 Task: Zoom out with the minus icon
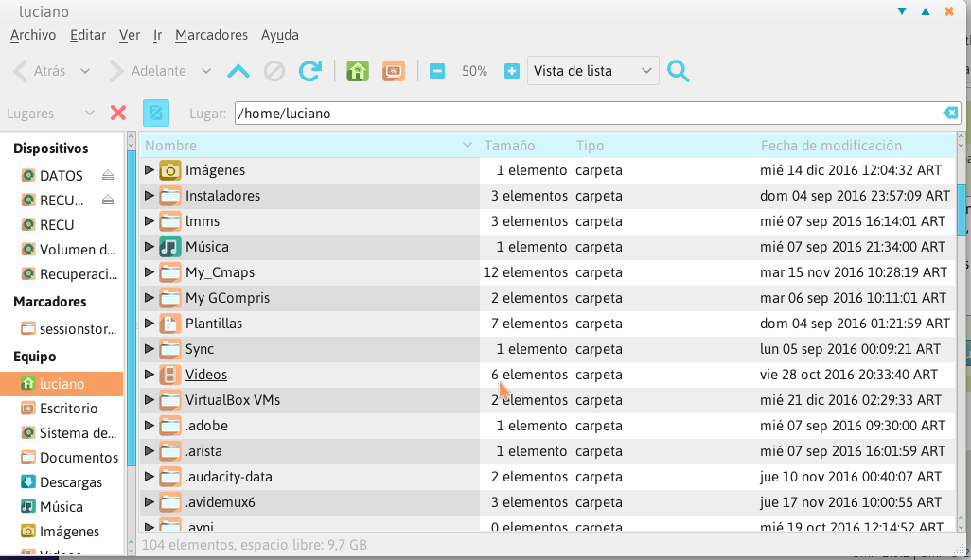[x=437, y=71]
